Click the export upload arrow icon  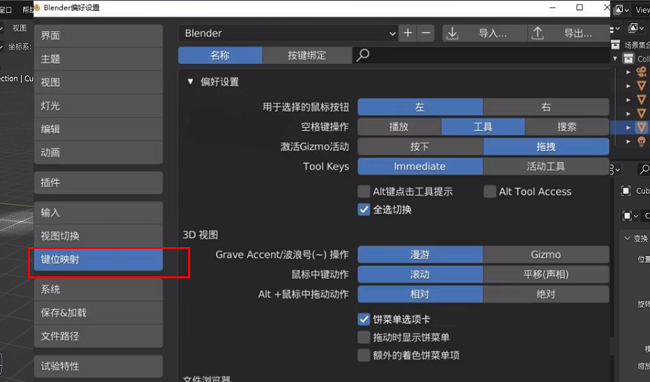click(x=538, y=33)
